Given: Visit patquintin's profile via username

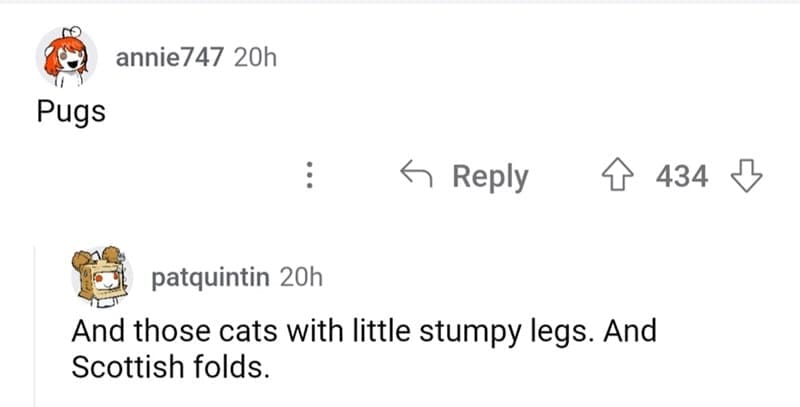Looking at the screenshot, I should (210, 277).
